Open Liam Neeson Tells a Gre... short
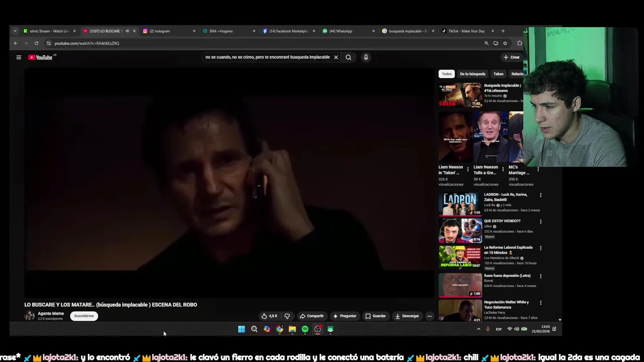Image resolution: width=644 pixels, height=362 pixels. pyautogui.click(x=490, y=137)
